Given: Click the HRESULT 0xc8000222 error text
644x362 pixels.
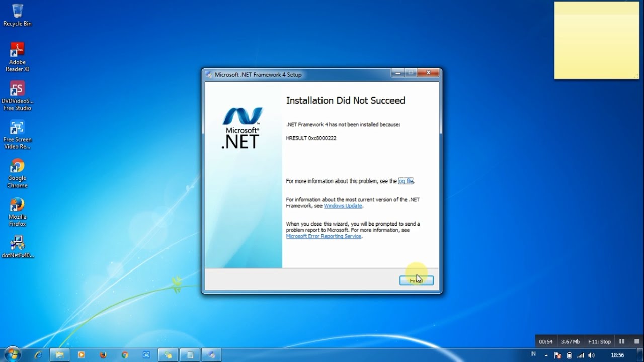Looking at the screenshot, I should click(x=311, y=138).
